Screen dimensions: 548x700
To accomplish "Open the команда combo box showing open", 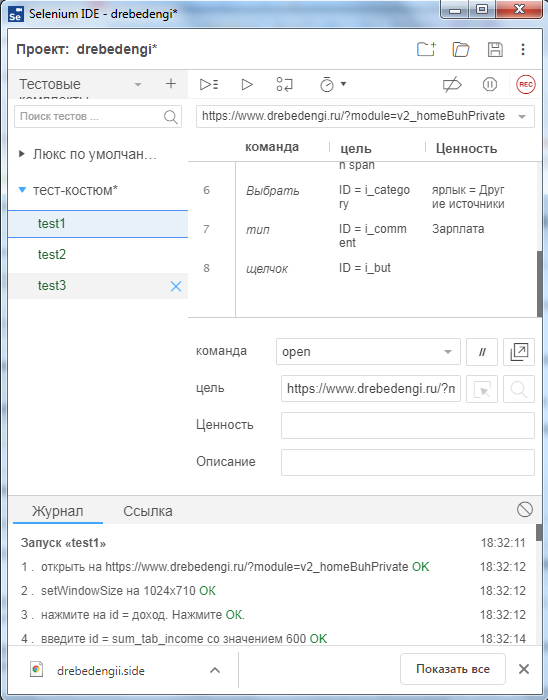I will pyautogui.click(x=368, y=352).
